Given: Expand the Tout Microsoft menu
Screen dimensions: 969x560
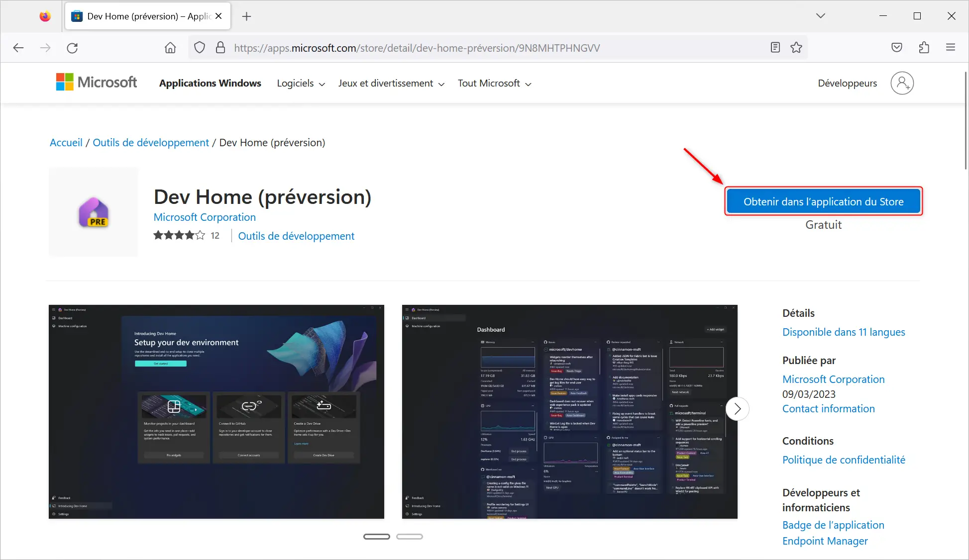Looking at the screenshot, I should [495, 84].
